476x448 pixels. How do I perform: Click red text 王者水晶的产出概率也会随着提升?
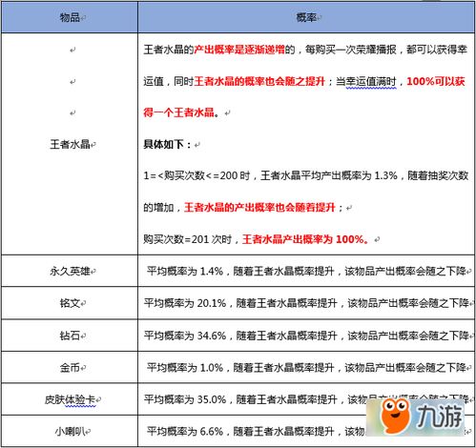pos(259,208)
